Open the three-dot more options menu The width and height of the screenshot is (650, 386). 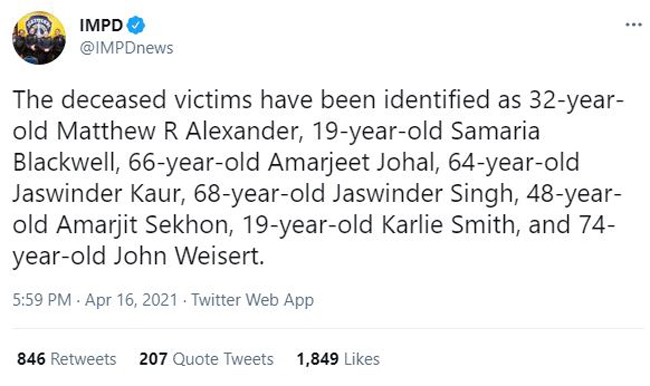point(633,25)
